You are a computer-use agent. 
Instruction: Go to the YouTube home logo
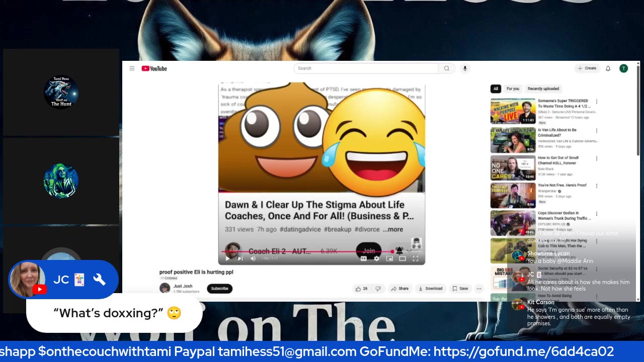(x=154, y=68)
